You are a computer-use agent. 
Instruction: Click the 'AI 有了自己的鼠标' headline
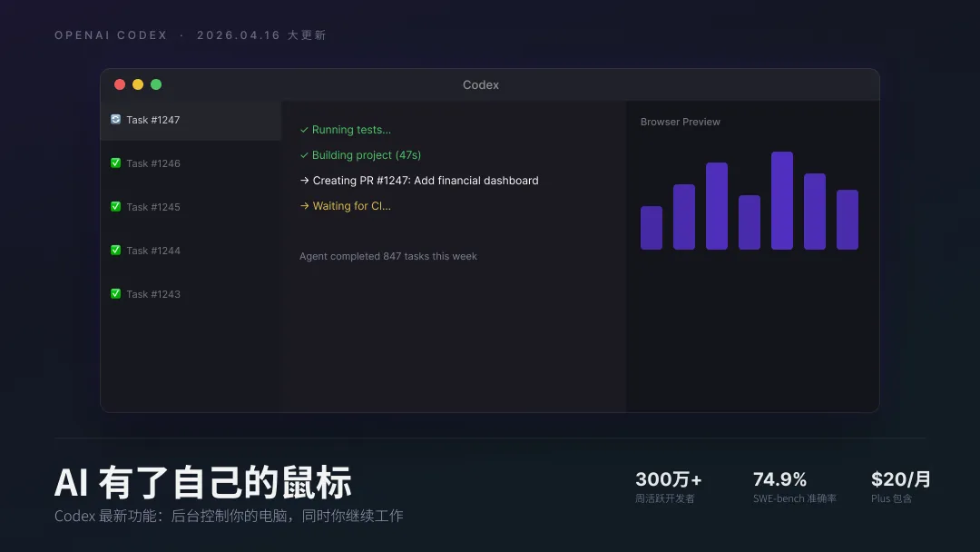[203, 483]
